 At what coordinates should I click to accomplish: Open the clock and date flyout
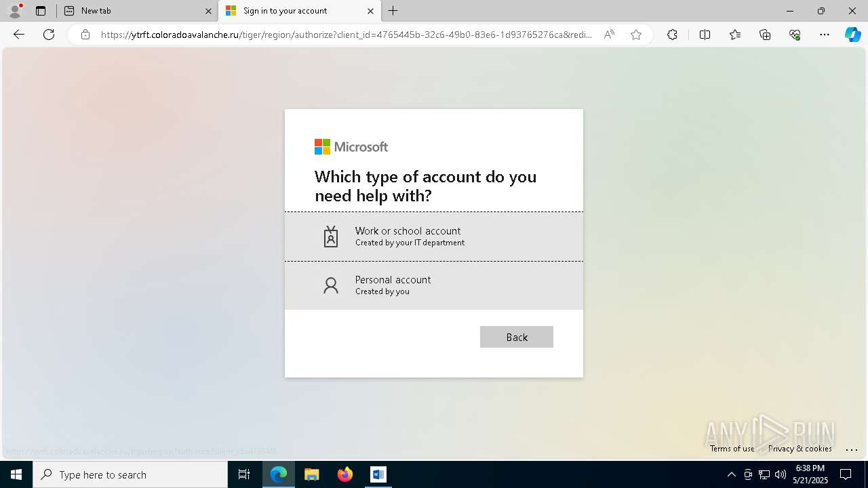[x=810, y=474]
